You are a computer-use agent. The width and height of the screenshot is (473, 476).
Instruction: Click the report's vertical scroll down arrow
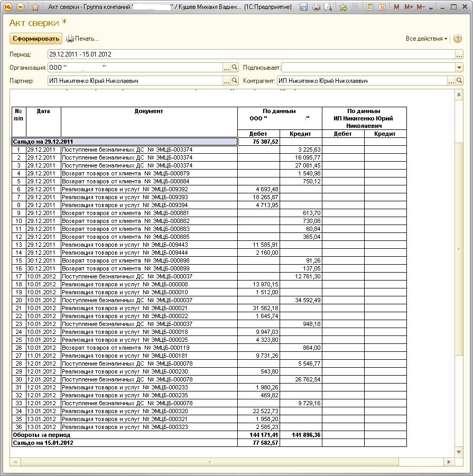click(x=459, y=452)
